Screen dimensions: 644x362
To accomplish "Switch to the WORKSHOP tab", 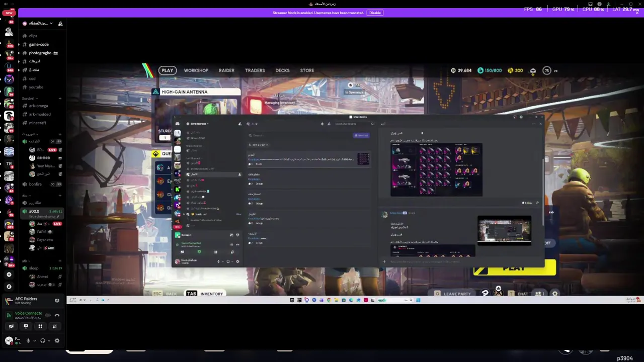I will tap(196, 70).
